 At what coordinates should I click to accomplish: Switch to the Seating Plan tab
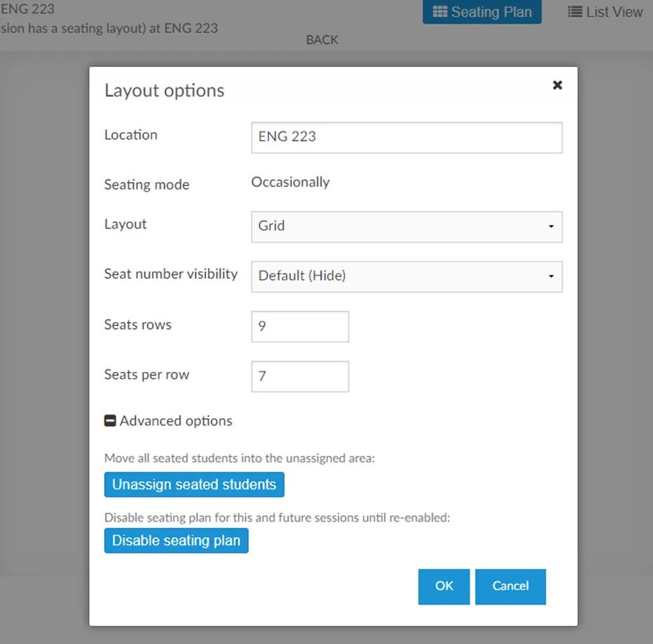coord(481,12)
